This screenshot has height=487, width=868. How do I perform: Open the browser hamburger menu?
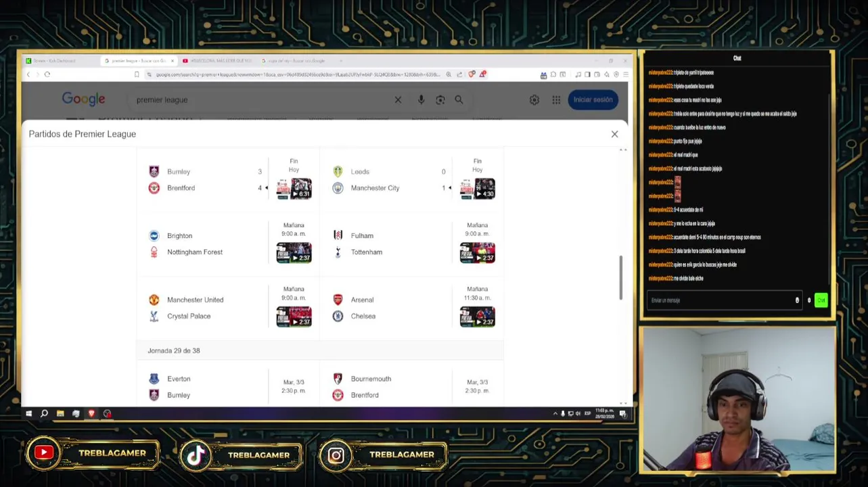pyautogui.click(x=626, y=74)
